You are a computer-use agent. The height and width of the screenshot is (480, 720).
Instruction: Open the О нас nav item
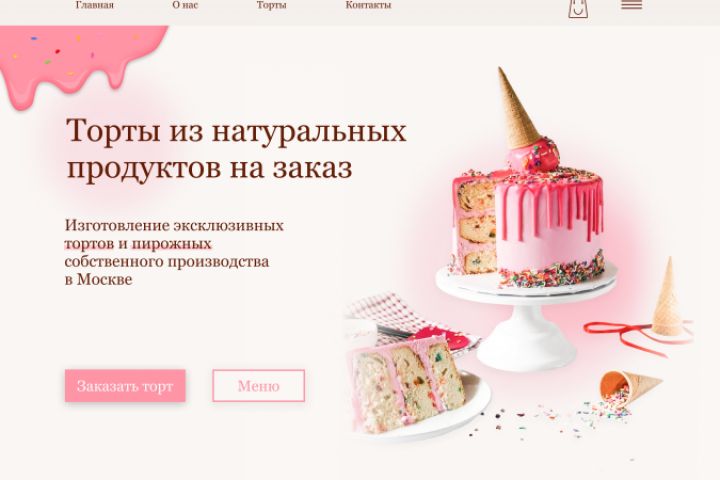pos(185,5)
